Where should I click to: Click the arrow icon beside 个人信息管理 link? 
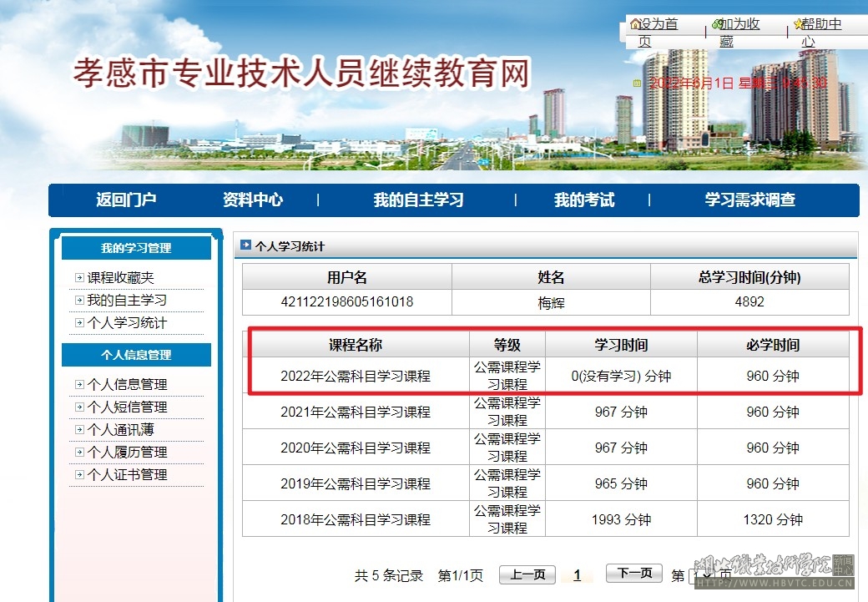click(79, 385)
